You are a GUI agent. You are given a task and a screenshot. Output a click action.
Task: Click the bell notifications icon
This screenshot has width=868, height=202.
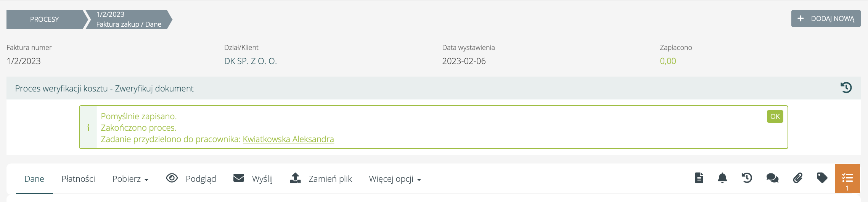click(722, 178)
